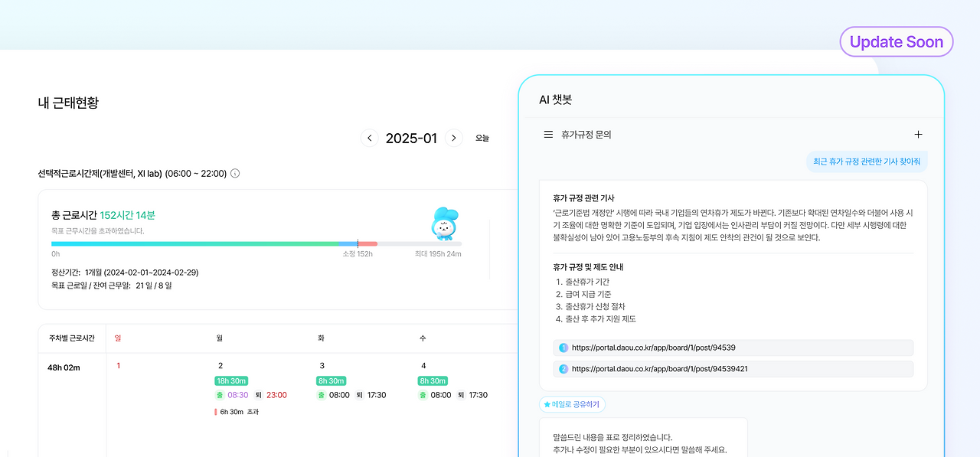Start new chat with plus icon

point(918,134)
